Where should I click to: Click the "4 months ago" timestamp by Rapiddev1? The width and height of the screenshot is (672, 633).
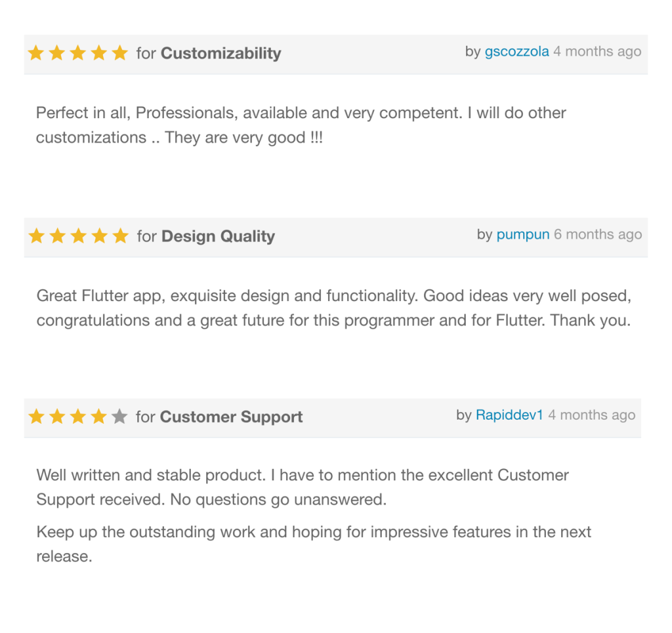591,415
